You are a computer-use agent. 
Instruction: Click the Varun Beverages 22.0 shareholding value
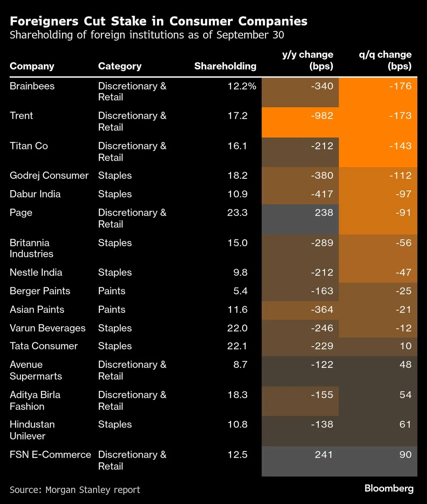click(x=237, y=328)
